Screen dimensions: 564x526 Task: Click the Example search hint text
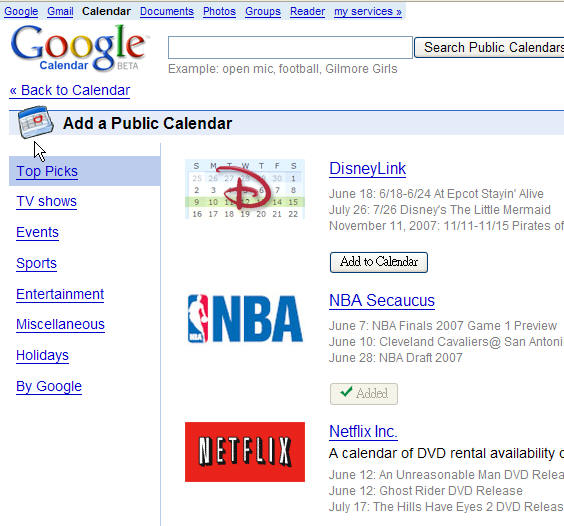point(283,69)
